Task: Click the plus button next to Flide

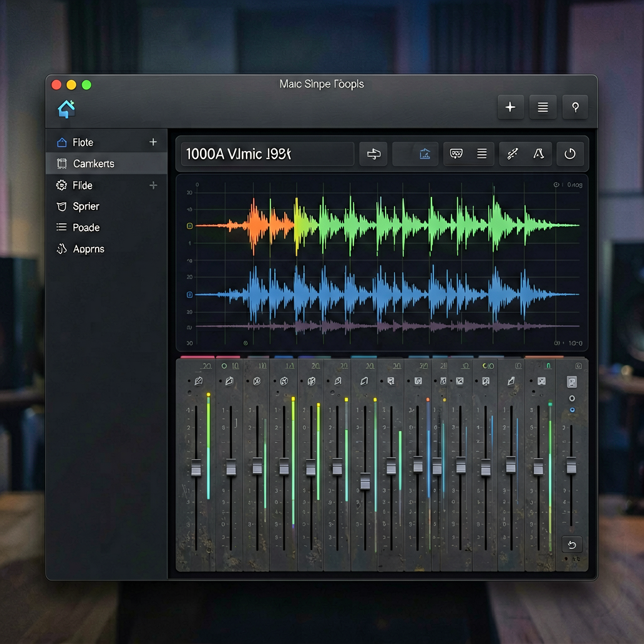Action: (x=153, y=186)
